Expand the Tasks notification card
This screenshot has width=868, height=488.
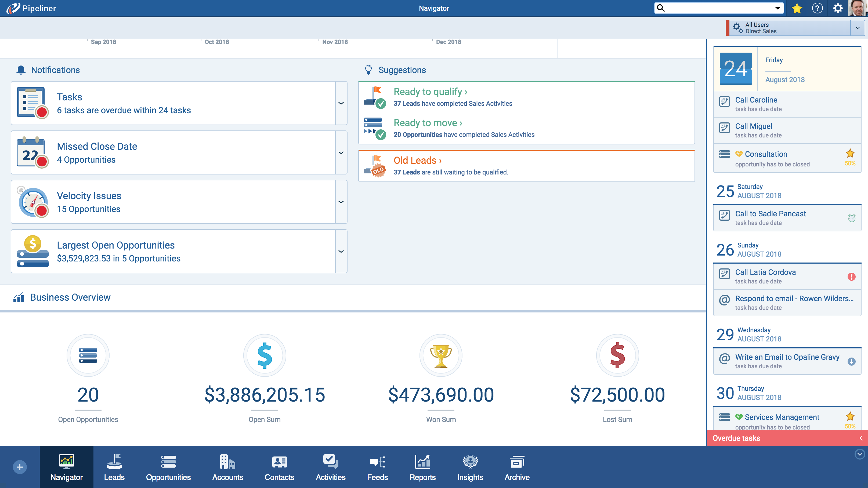point(341,103)
